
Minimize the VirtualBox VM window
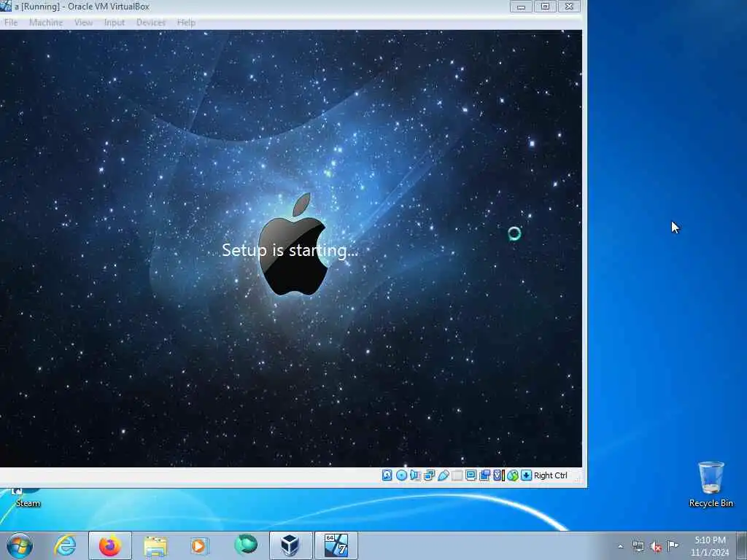[x=521, y=6]
